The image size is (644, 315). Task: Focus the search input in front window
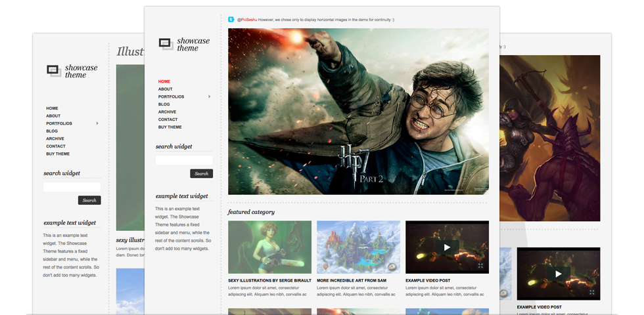[x=184, y=160]
